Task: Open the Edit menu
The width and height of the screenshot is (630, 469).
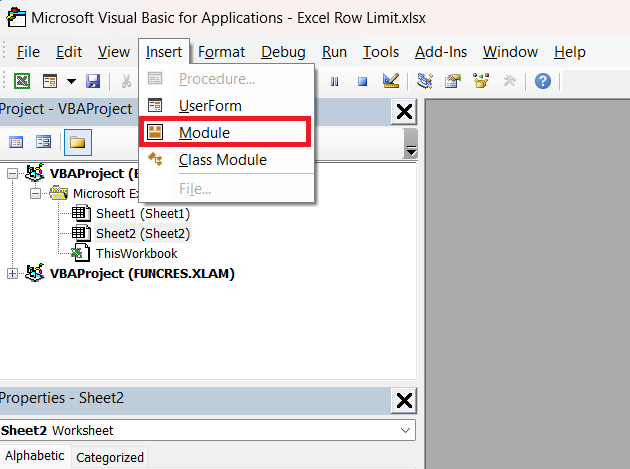Action: click(69, 52)
